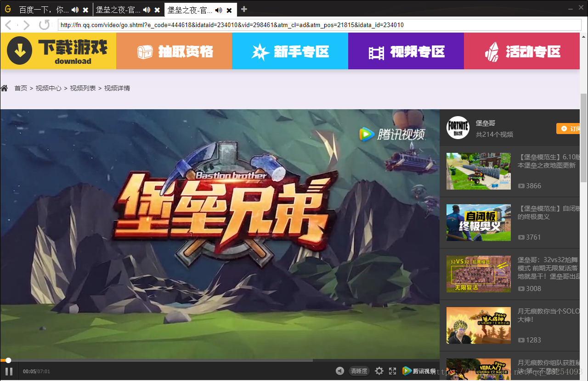Click the 共214个视频 text
The image size is (588, 381).
(x=494, y=134)
